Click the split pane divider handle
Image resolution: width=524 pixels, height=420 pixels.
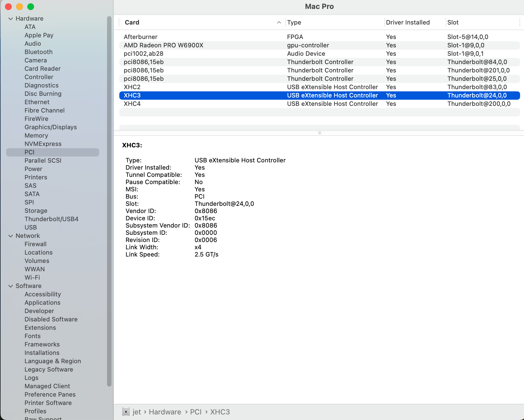click(x=320, y=133)
